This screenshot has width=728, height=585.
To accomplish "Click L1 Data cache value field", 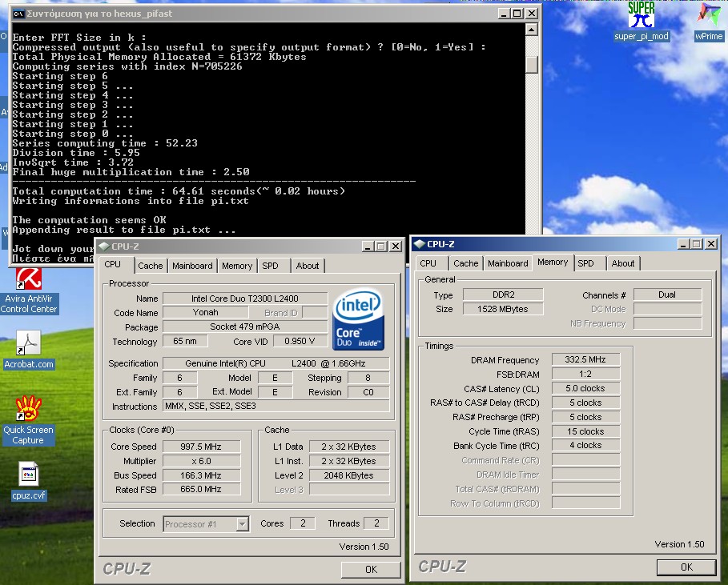I will point(348,447).
